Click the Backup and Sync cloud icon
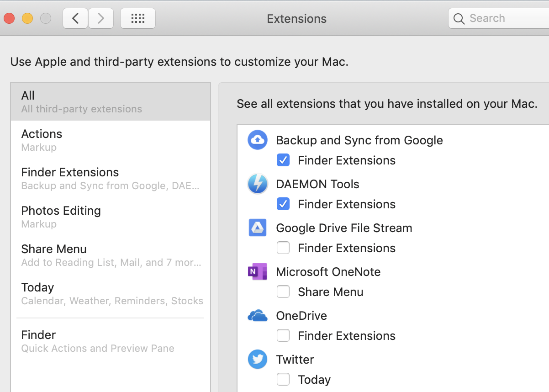The height and width of the screenshot is (392, 549). 257,140
